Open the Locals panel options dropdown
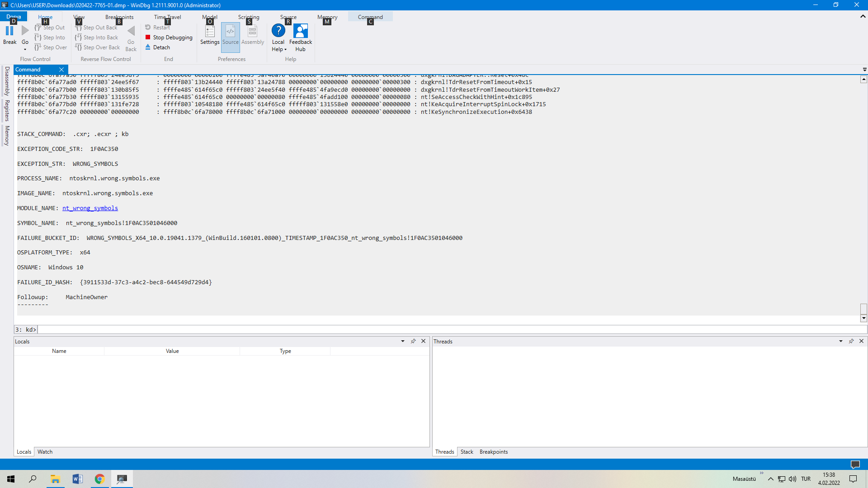This screenshot has height=488, width=868. click(x=402, y=341)
